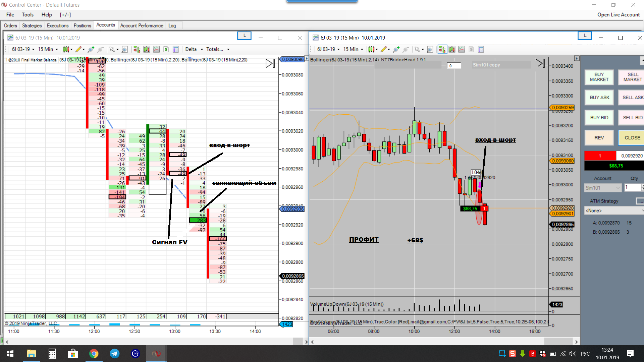The image size is (644, 362).
Task: Click the Qty input field
Action: 632,187
